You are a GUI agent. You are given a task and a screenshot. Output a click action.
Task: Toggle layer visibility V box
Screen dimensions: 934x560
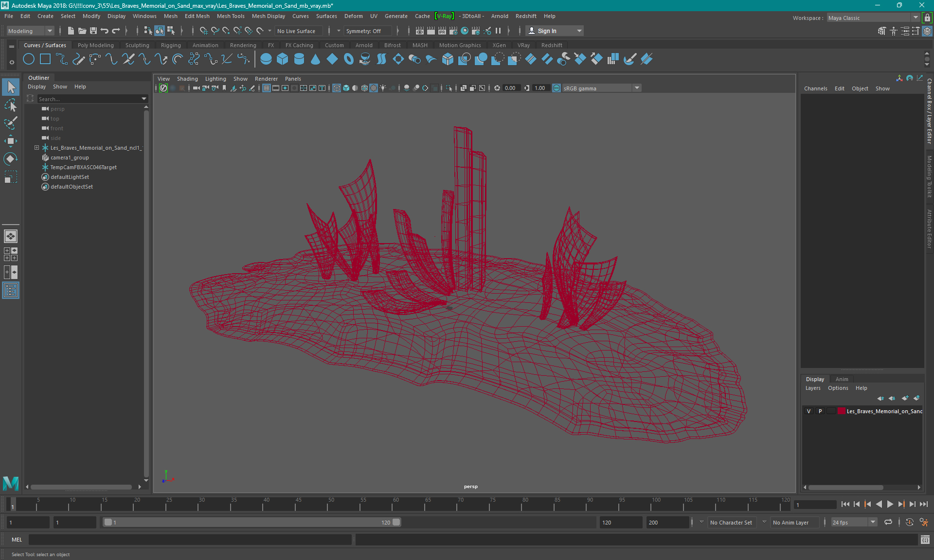tap(809, 411)
